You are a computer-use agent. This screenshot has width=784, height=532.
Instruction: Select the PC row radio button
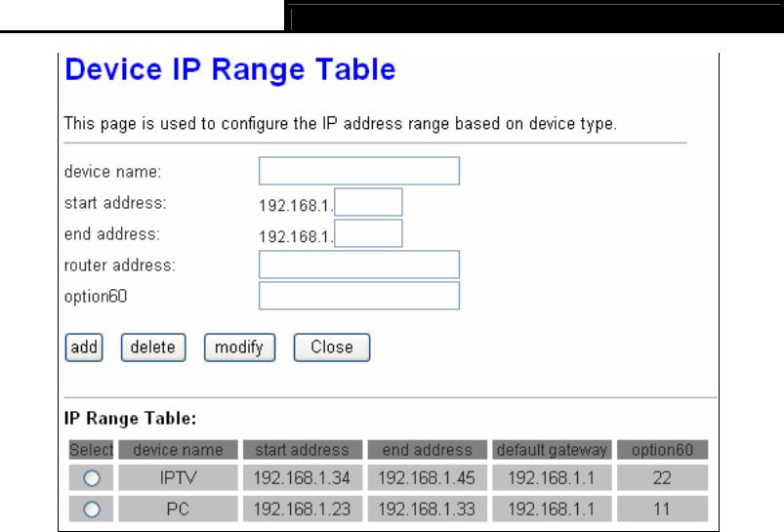click(92, 510)
